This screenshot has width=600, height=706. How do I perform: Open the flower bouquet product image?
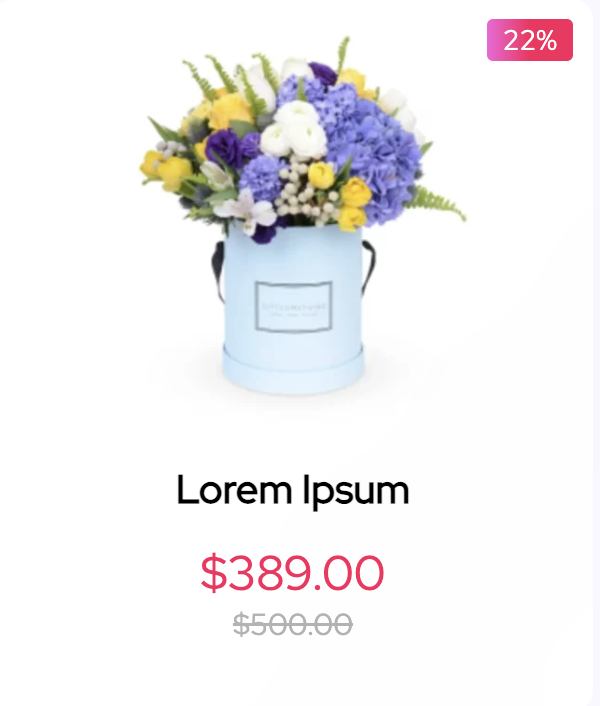(300, 216)
